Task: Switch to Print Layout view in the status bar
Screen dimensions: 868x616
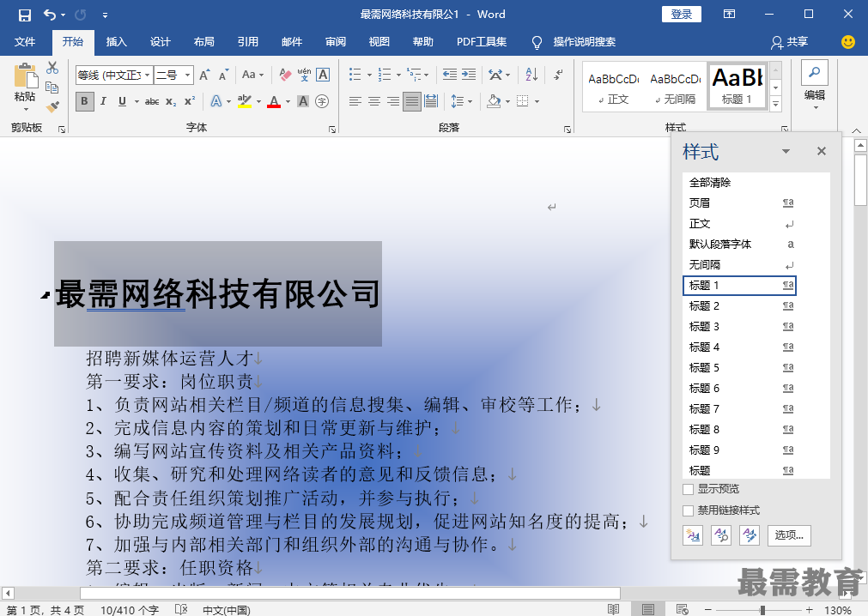Action: pyautogui.click(x=647, y=609)
